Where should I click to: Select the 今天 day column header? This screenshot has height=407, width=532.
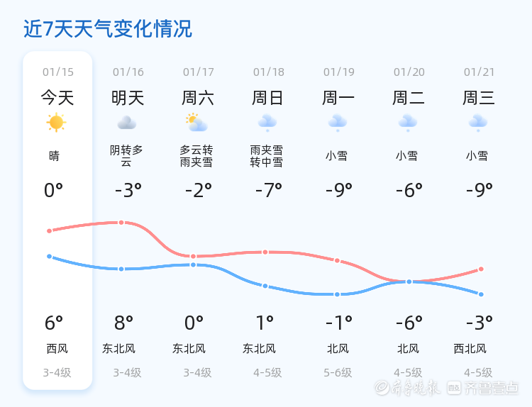point(57,98)
